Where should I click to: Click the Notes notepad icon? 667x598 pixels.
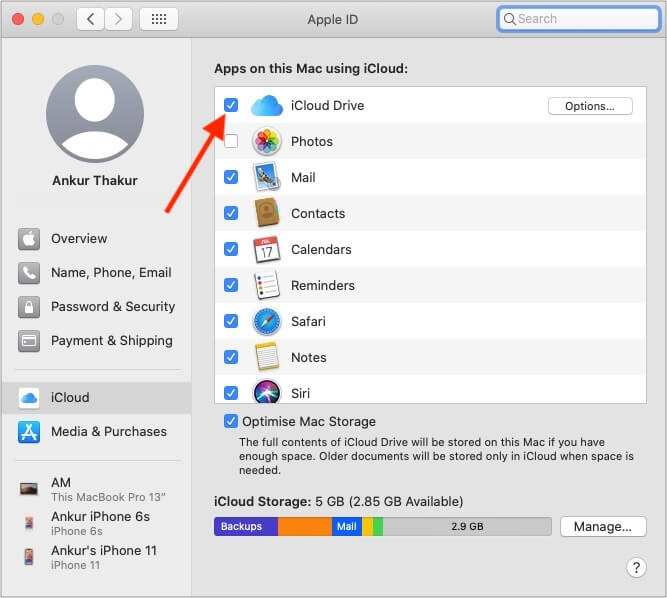(x=267, y=356)
